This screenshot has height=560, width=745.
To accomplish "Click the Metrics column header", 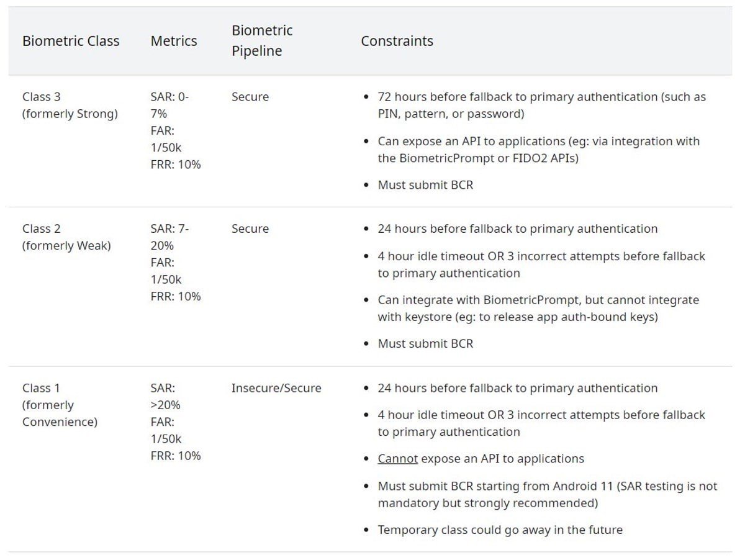I will tap(174, 42).
